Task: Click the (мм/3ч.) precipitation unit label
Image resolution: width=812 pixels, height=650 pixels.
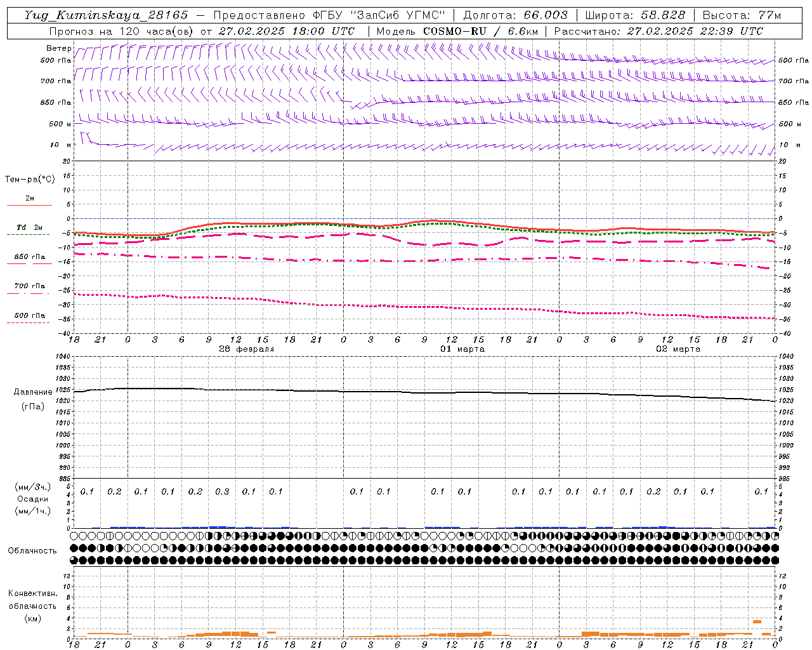Action: click(32, 487)
